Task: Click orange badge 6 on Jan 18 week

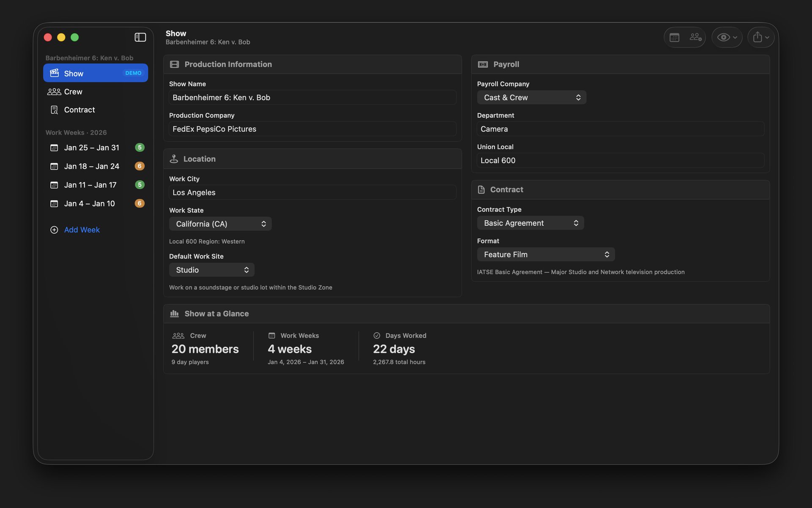Action: pos(140,166)
